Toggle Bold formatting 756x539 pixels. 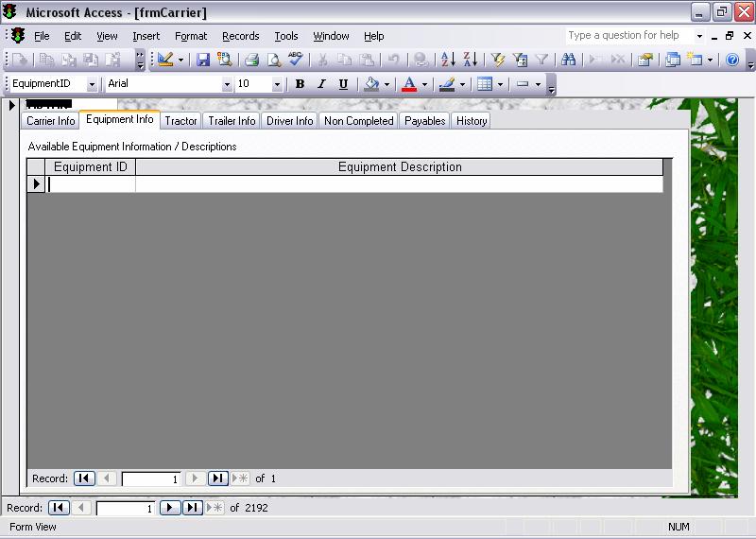point(300,84)
